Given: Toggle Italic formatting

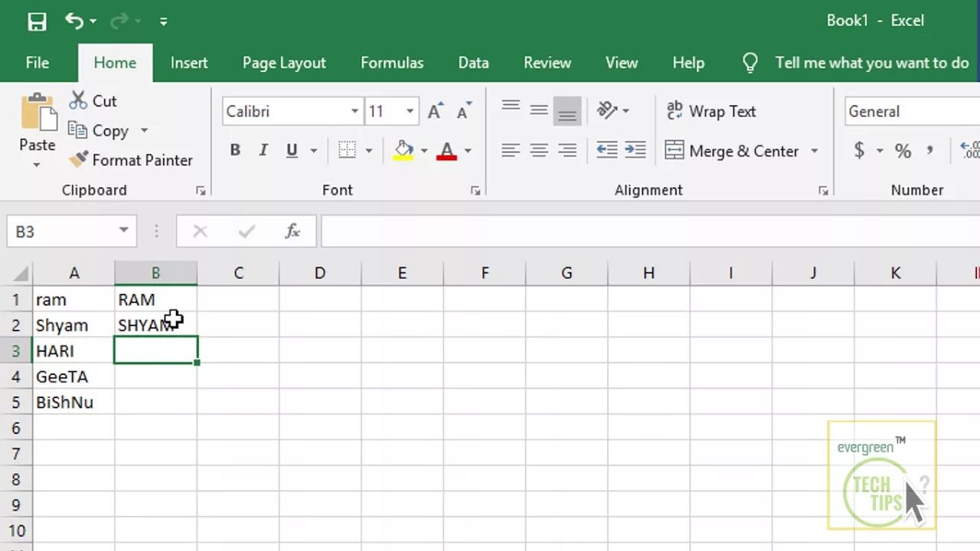Looking at the screenshot, I should coord(263,151).
